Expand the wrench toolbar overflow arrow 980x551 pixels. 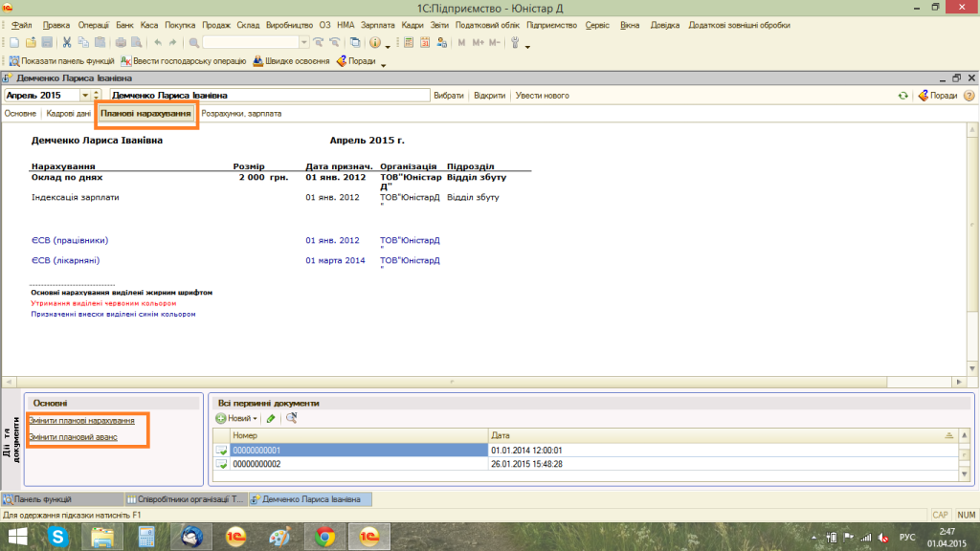click(527, 47)
